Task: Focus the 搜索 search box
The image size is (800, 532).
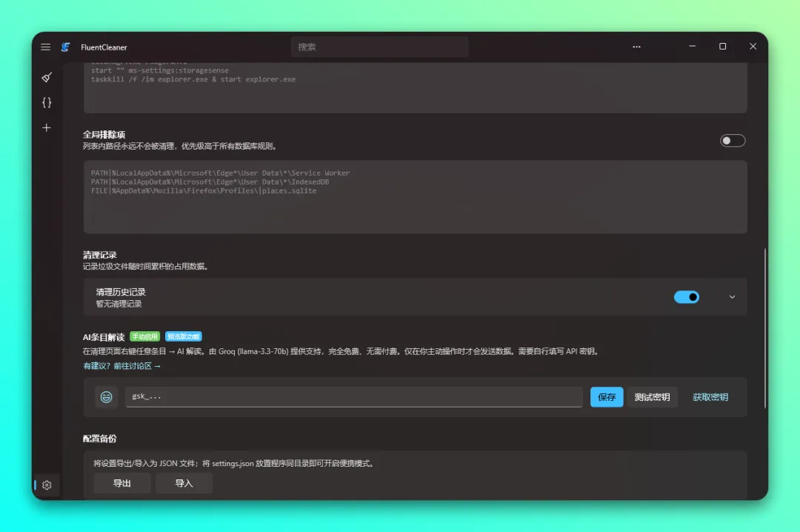Action: [379, 47]
